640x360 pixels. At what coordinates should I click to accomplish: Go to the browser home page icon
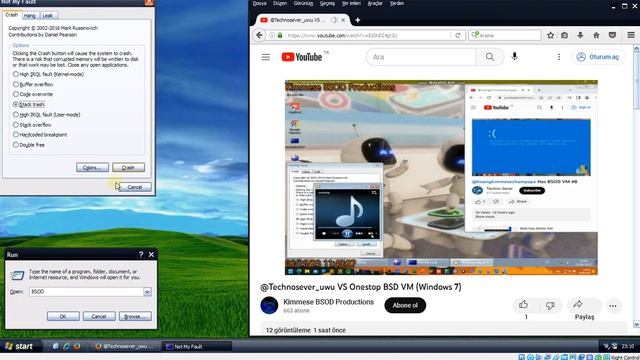tap(596, 36)
